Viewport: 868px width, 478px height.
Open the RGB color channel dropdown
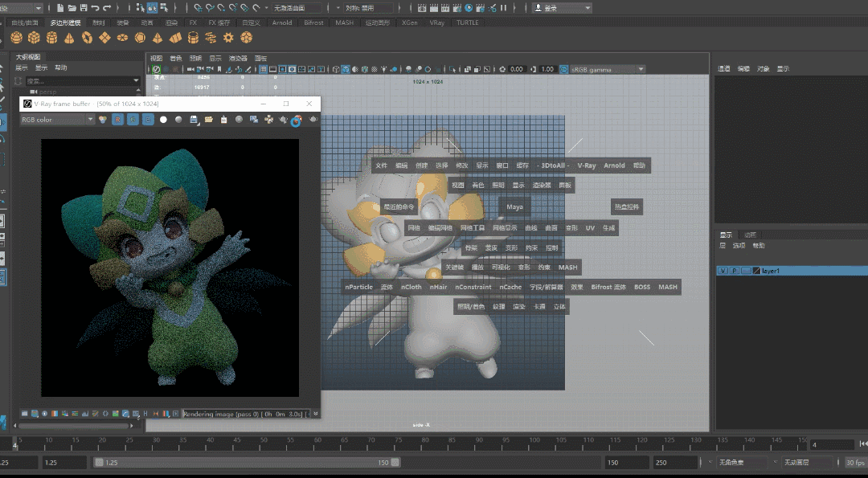57,120
